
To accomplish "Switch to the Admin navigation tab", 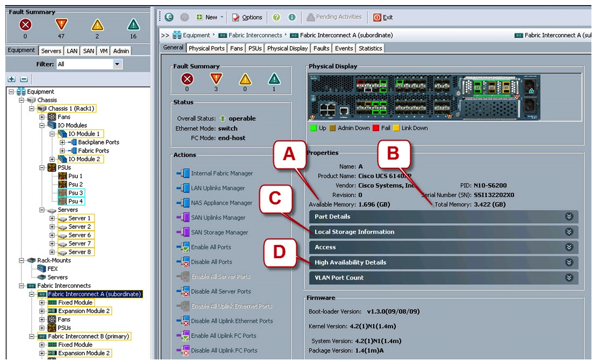I will pos(121,50).
